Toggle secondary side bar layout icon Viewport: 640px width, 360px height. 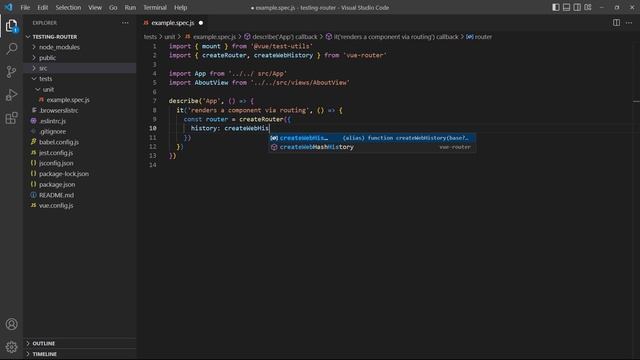(577, 7)
